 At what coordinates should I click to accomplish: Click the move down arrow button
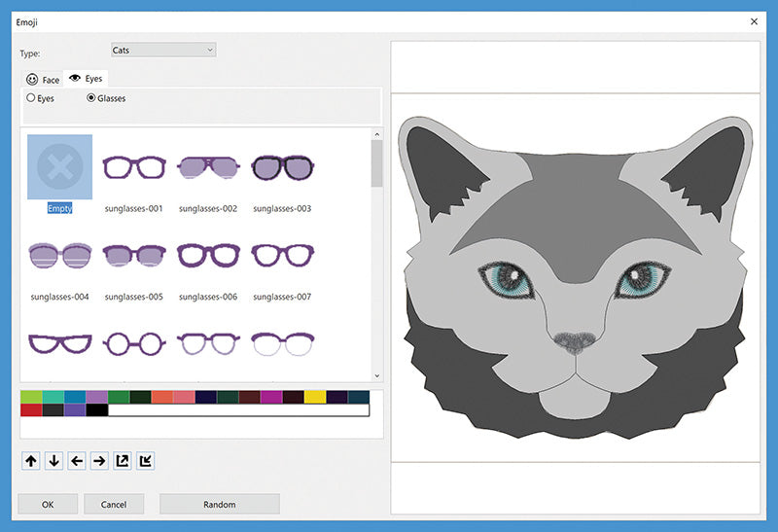point(53,461)
